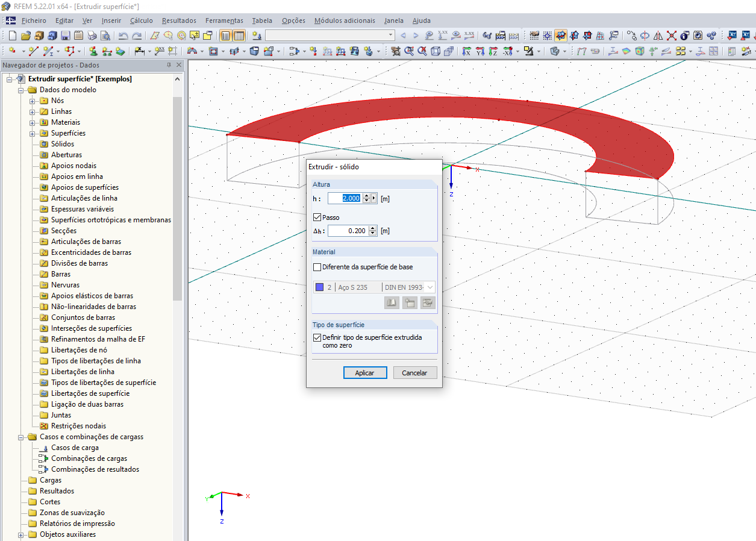Image resolution: width=756 pixels, height=541 pixels.
Task: Click the Print preview magnifier icon
Action: pyautogui.click(x=105, y=36)
